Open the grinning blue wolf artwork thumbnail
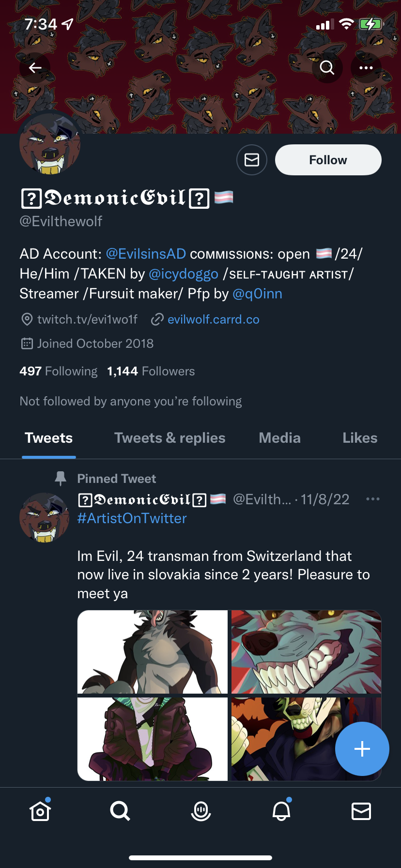The image size is (401, 868). tap(307, 652)
